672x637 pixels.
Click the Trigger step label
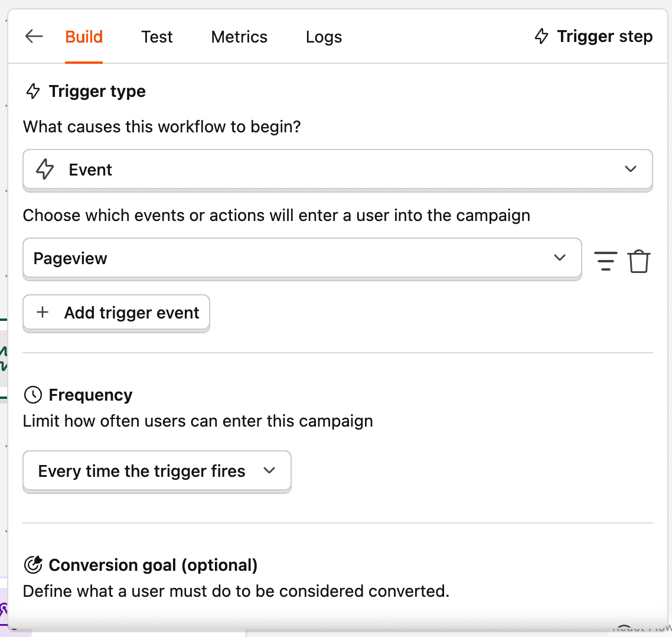[x=605, y=37]
